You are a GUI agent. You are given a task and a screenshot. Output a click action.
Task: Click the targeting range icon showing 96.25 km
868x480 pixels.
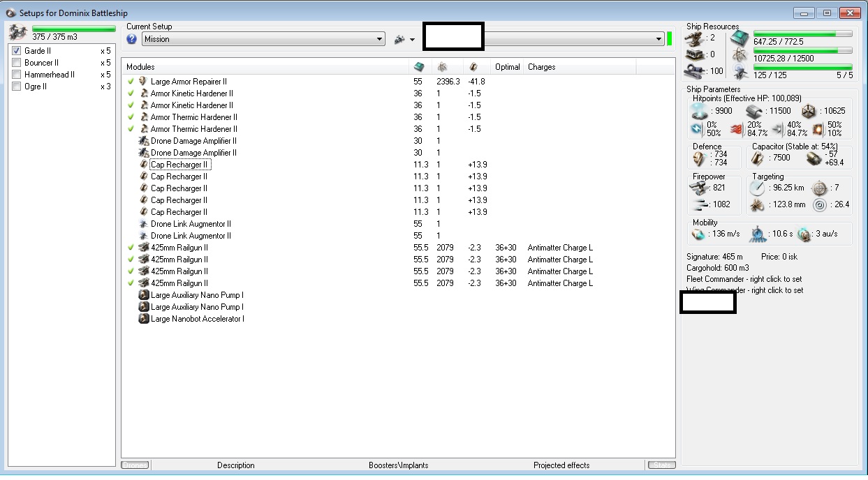pyautogui.click(x=757, y=188)
